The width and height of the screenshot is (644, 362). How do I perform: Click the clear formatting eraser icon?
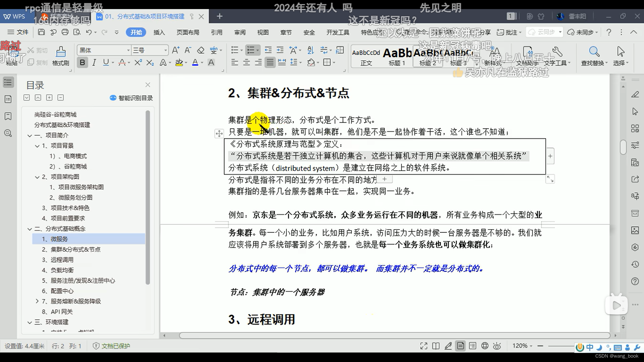[201, 50]
